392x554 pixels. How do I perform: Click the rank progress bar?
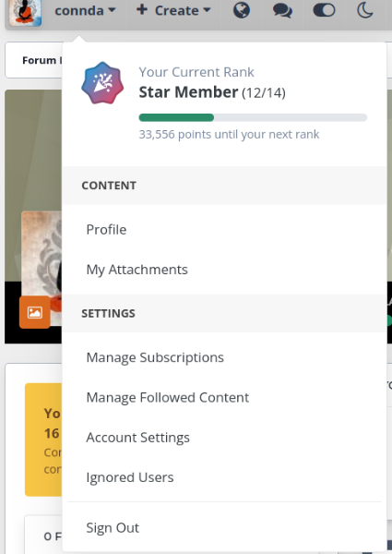tap(253, 117)
